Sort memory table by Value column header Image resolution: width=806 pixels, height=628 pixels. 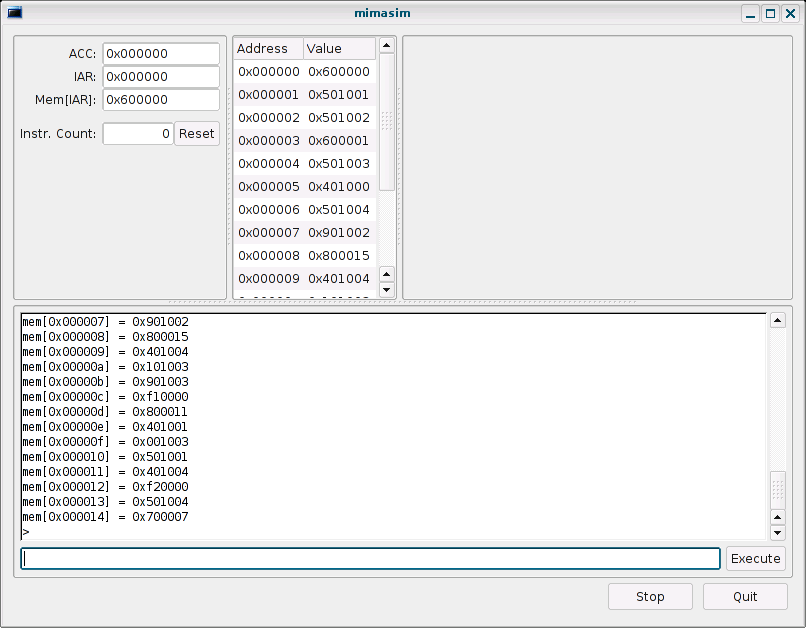338,48
